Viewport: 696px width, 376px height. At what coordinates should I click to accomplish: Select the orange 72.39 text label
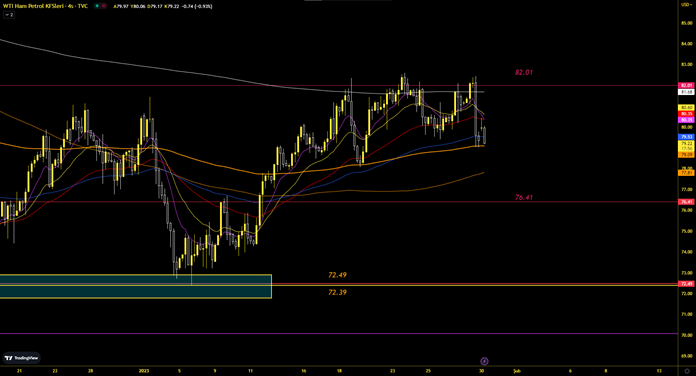tap(337, 292)
